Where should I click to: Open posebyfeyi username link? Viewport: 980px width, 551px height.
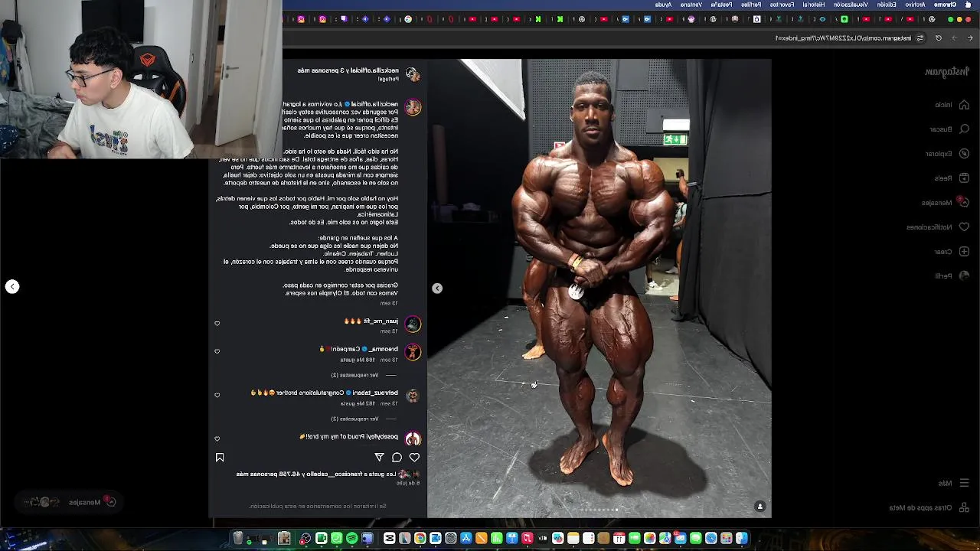coord(382,436)
